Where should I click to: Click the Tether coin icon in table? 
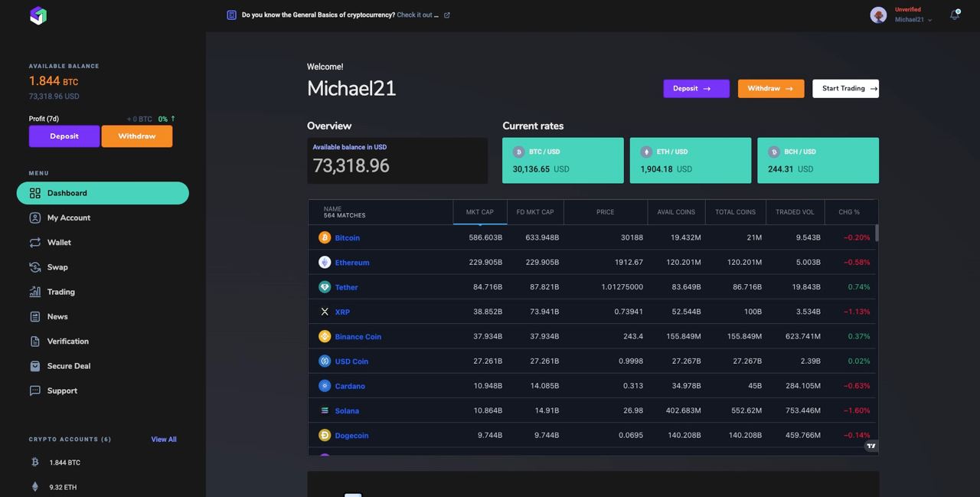click(325, 287)
